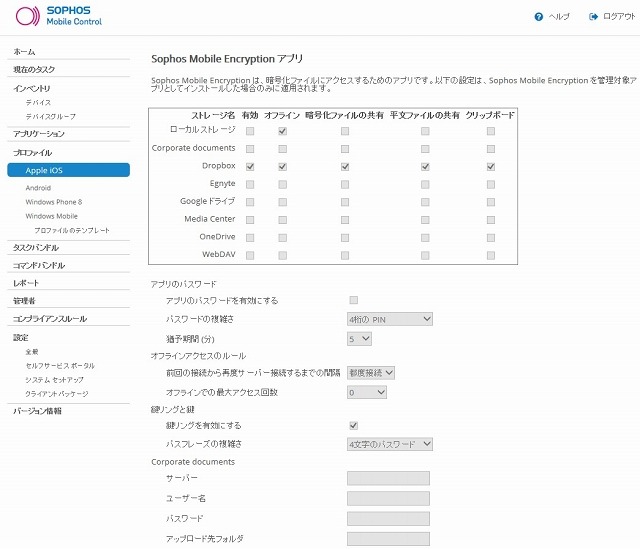Viewport: 640px width, 549px height.
Task: Click the サーバー input field
Action: click(x=389, y=478)
